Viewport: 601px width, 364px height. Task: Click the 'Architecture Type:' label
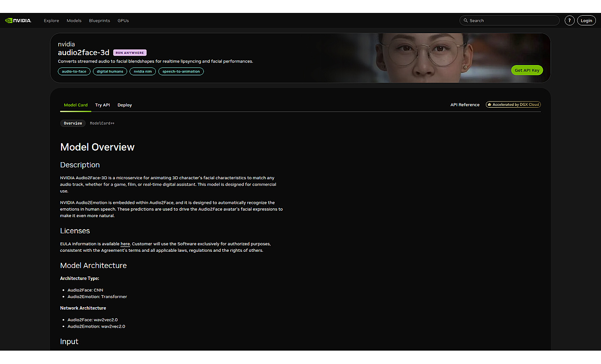tap(80, 279)
